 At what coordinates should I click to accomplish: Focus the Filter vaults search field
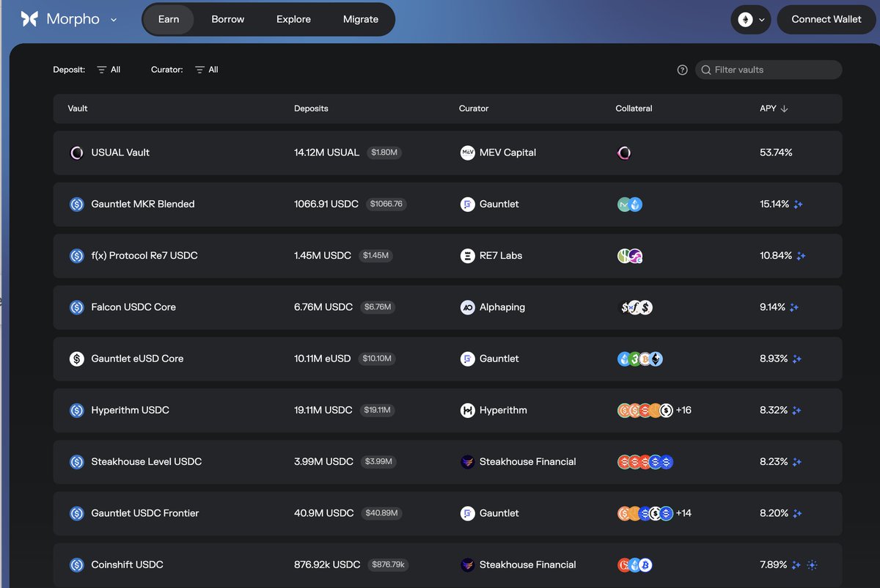click(x=769, y=70)
